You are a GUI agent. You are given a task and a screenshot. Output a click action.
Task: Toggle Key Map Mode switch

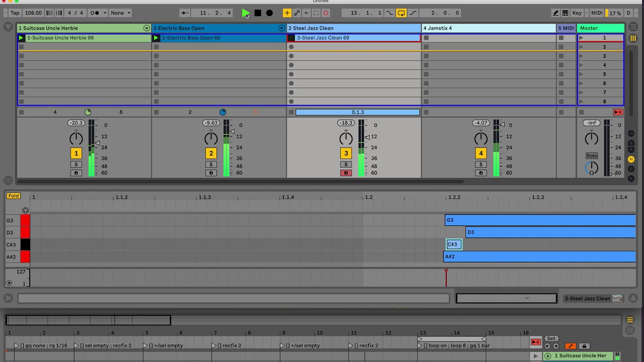tap(577, 13)
